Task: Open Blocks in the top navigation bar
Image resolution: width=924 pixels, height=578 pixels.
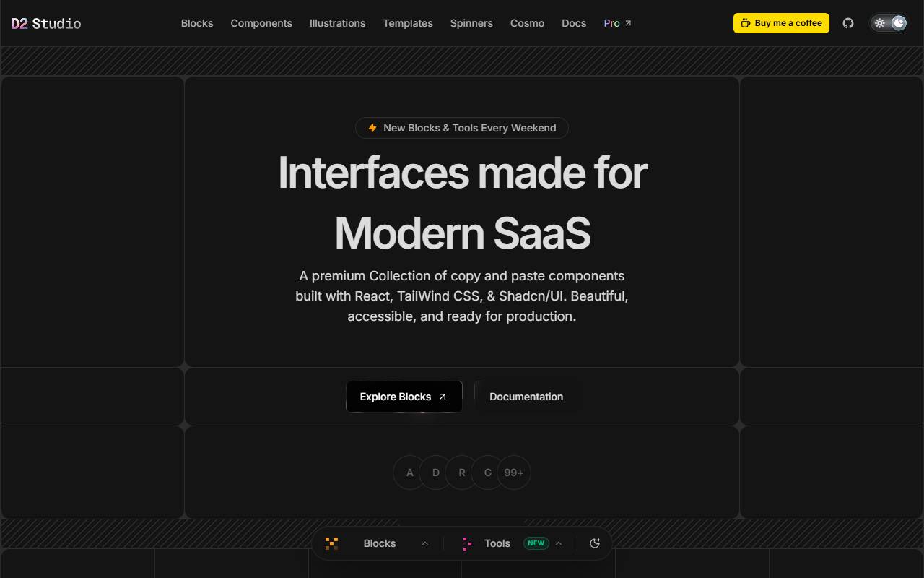Action: (x=197, y=23)
